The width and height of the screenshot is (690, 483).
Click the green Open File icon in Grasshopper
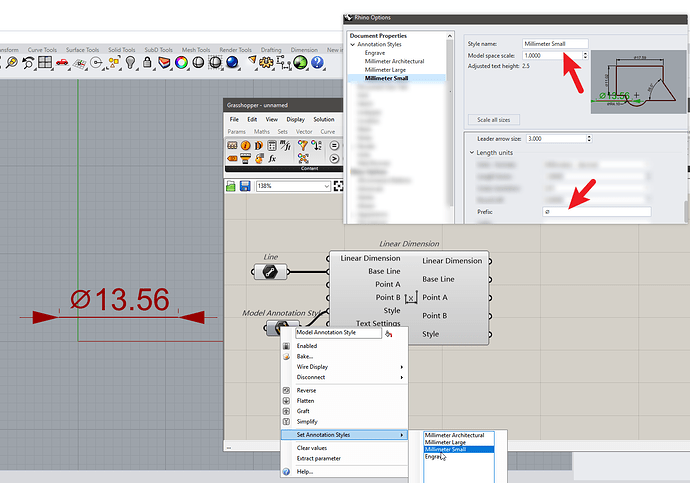click(231, 186)
